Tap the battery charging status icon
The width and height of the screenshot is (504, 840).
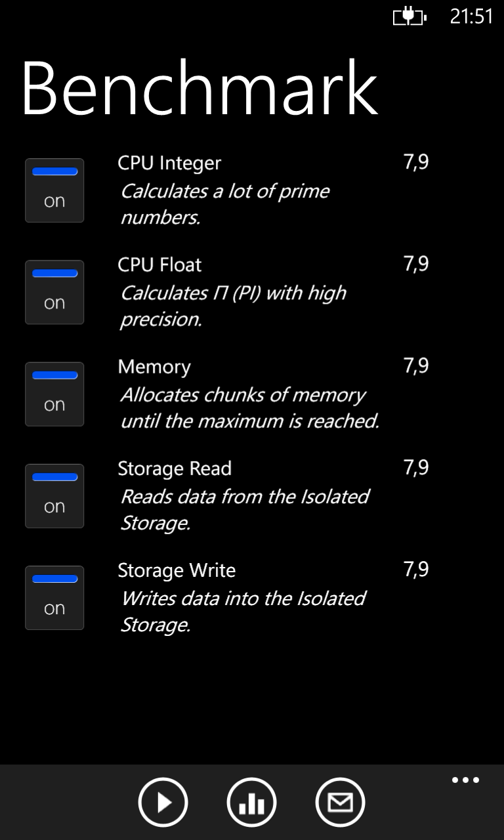(409, 16)
